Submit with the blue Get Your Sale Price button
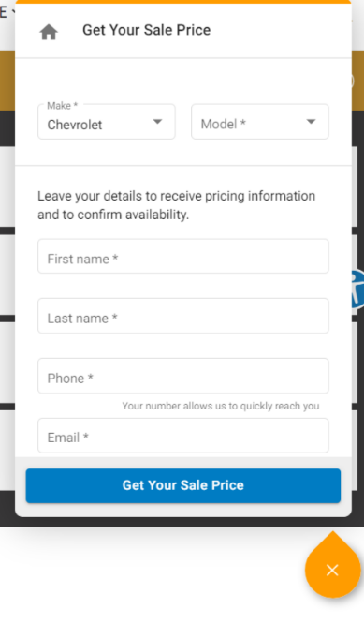The image size is (364, 624). click(x=183, y=485)
